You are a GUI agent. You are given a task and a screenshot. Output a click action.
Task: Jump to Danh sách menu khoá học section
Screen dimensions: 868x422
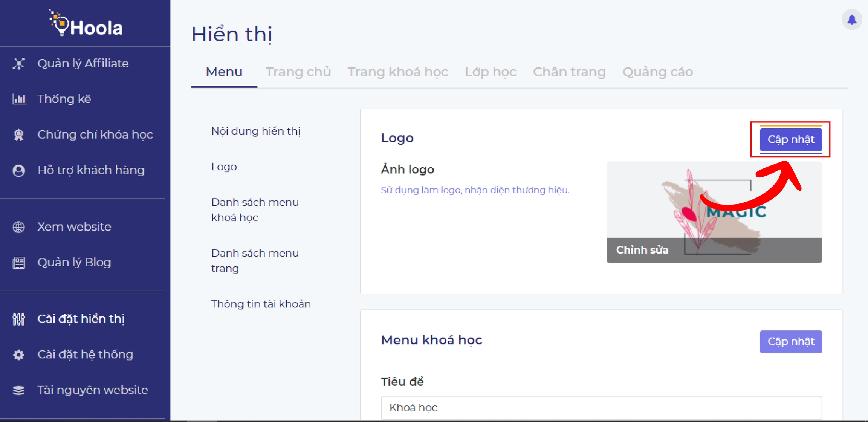[255, 210]
